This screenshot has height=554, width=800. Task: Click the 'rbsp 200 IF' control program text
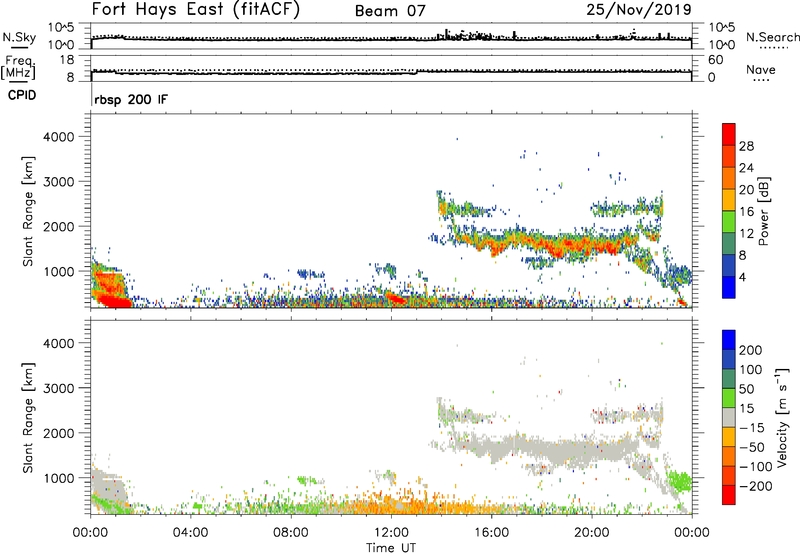pos(131,99)
